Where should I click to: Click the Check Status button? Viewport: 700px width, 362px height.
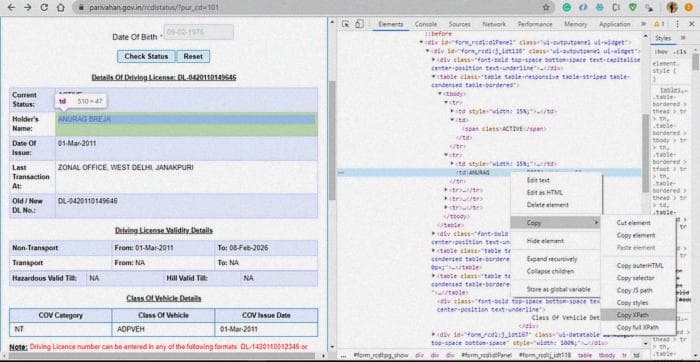pos(146,57)
